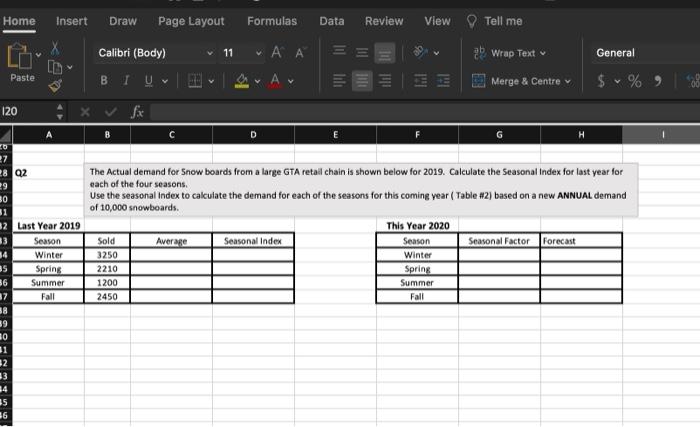Click the Tell me lightbulb icon
The width and height of the screenshot is (700, 427).
coord(471,21)
